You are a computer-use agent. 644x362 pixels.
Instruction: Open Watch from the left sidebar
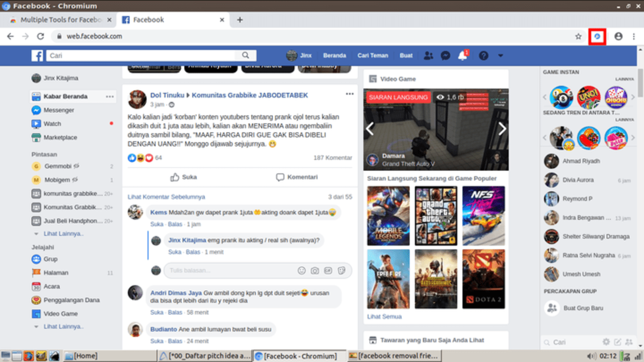point(46,124)
